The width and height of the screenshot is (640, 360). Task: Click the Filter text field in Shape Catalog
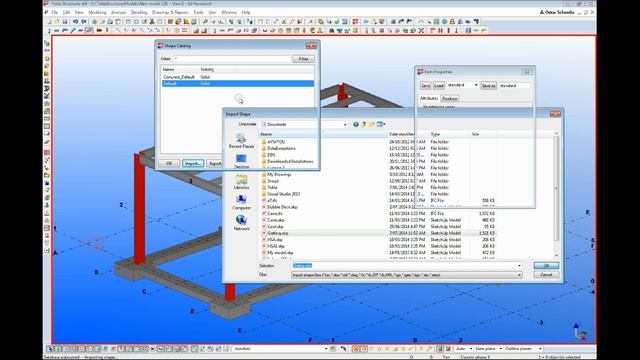(x=232, y=59)
